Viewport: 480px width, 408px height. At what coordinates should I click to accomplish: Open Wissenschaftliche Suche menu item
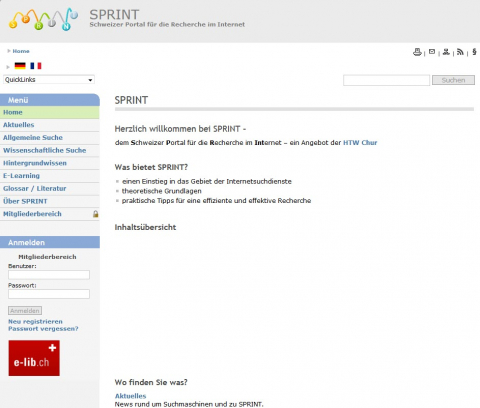click(50, 150)
